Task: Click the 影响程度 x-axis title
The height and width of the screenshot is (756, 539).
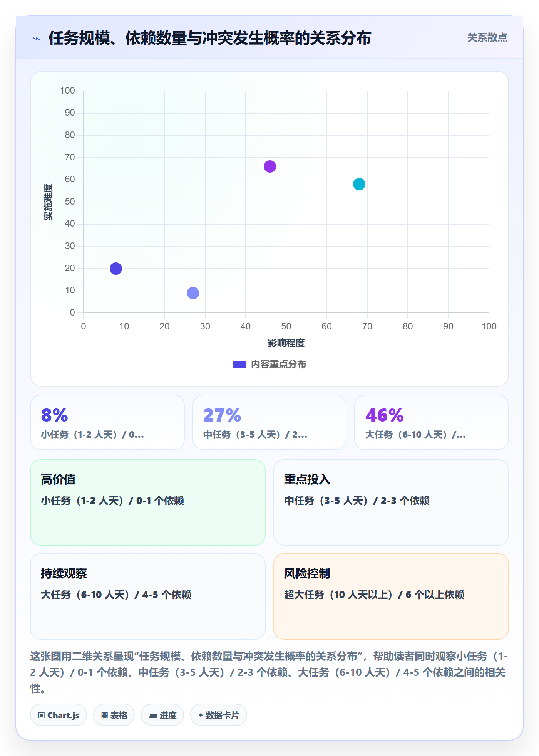Action: pyautogui.click(x=286, y=343)
